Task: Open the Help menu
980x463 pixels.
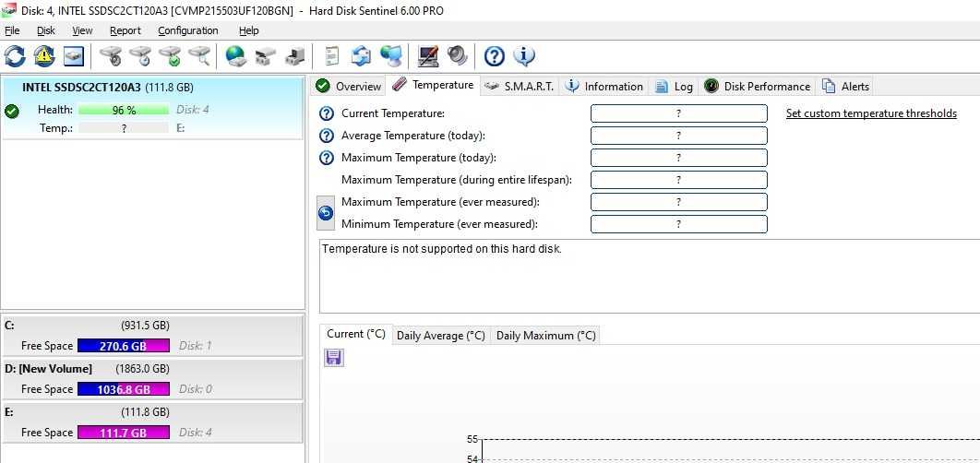Action: pyautogui.click(x=249, y=30)
